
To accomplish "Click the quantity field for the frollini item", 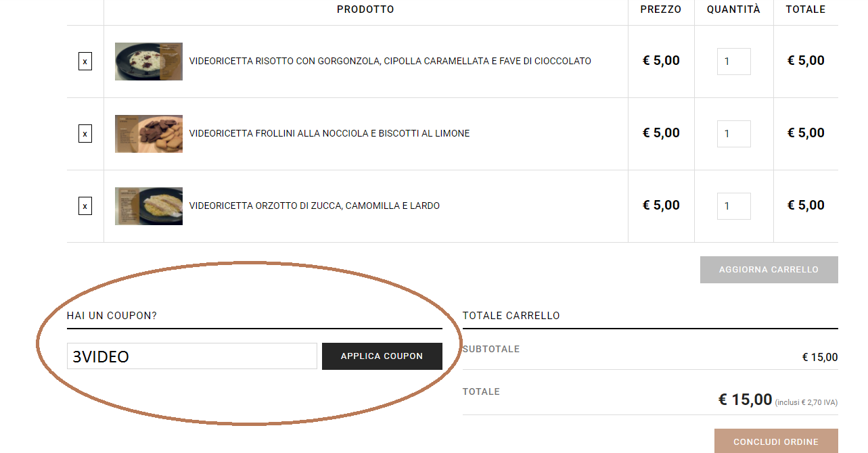I will pos(734,134).
